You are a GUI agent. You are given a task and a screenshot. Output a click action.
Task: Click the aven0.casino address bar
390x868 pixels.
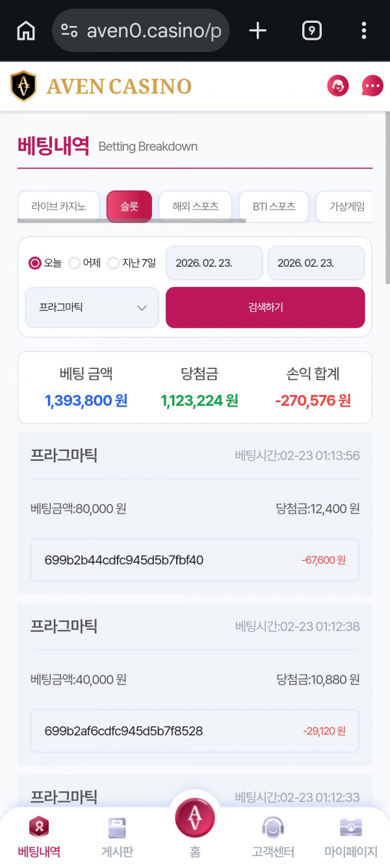click(x=140, y=30)
